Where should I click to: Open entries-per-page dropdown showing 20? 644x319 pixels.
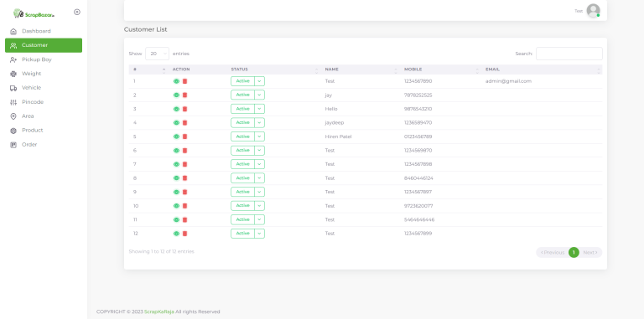click(x=158, y=54)
